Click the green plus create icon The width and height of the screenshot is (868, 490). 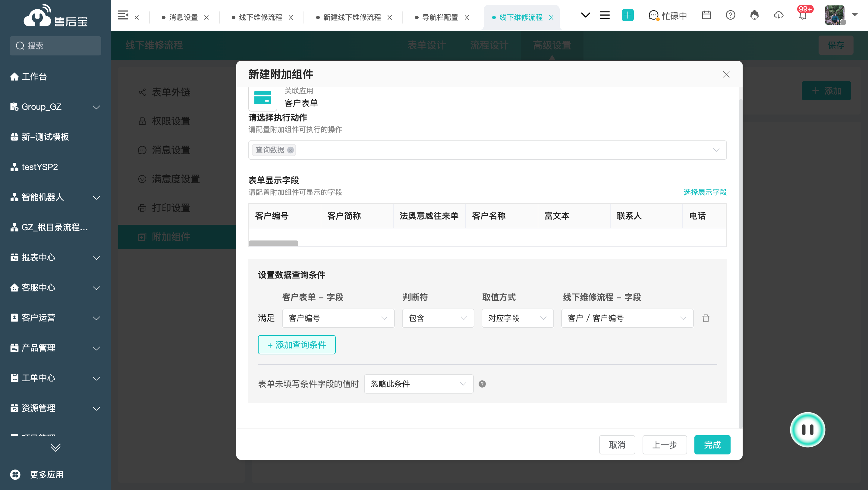point(627,15)
